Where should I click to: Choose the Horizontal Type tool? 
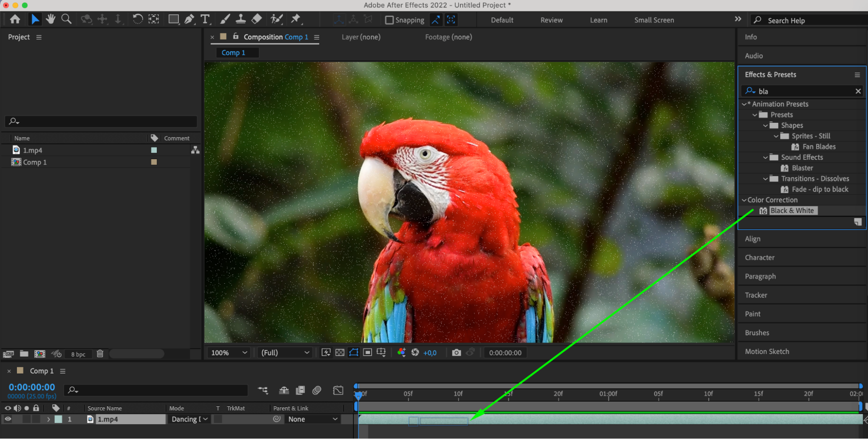[x=205, y=19]
